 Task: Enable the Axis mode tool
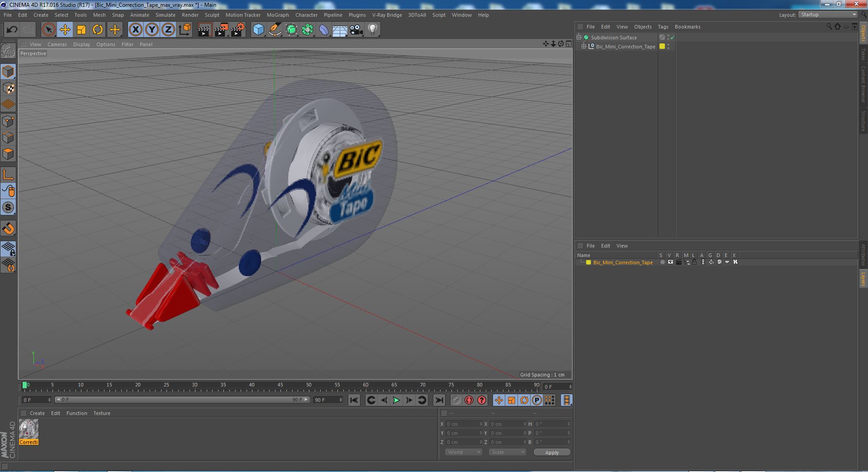point(8,175)
